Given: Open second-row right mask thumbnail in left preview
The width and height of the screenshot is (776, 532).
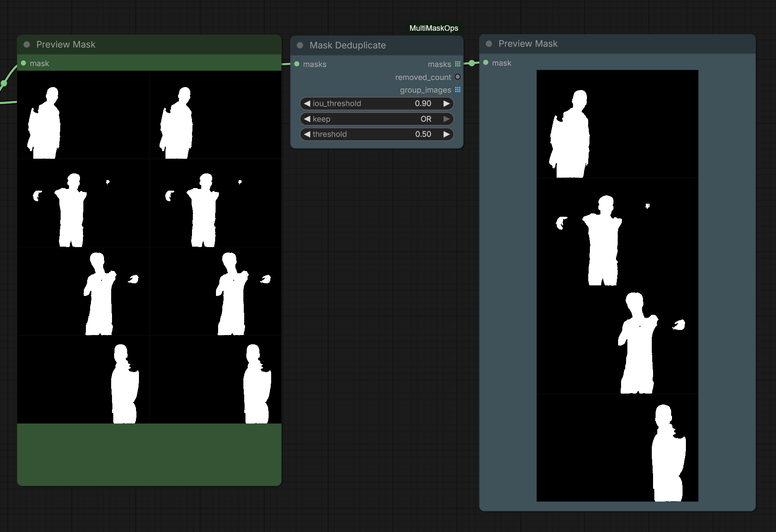Looking at the screenshot, I should click(215, 203).
